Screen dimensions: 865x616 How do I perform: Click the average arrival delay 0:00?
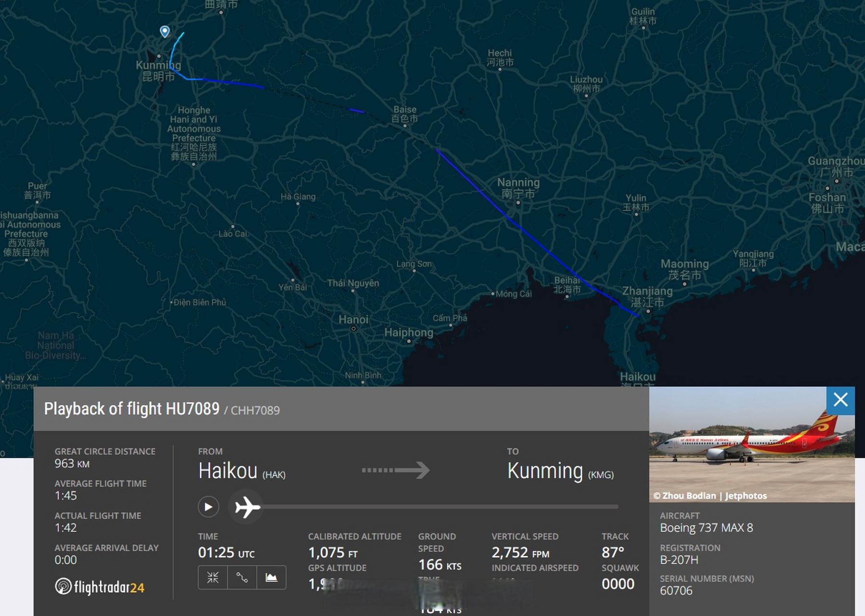(65, 560)
